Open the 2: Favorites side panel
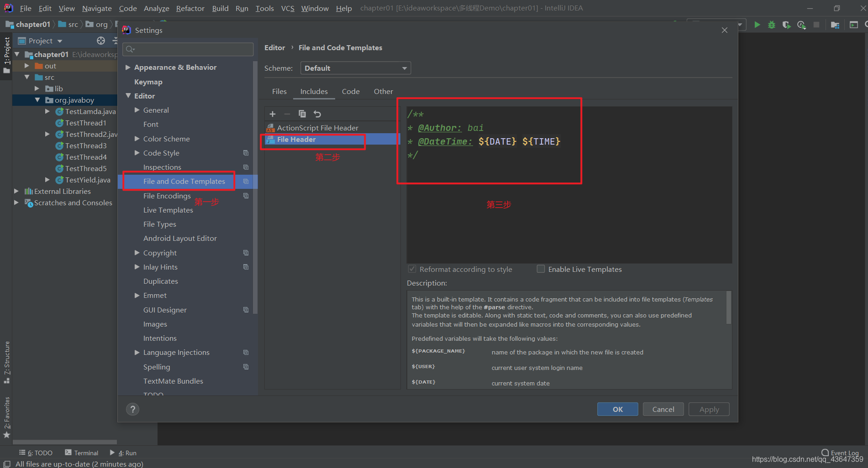The width and height of the screenshot is (868, 468). click(6, 417)
